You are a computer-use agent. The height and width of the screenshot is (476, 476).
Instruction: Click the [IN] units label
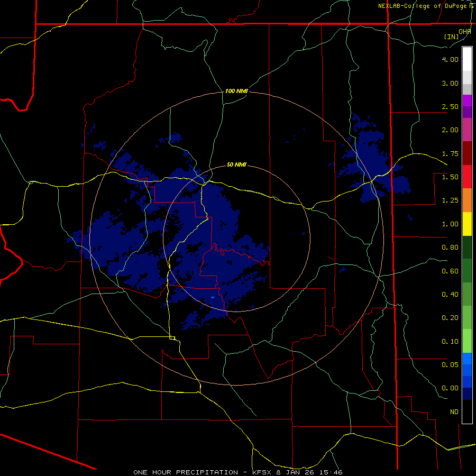point(452,36)
